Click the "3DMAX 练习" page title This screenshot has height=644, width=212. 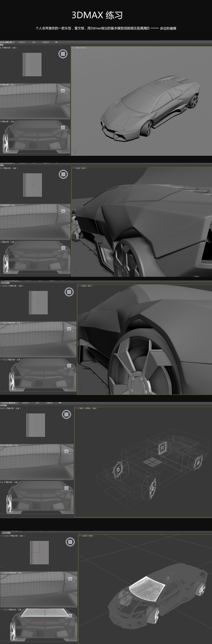click(97, 15)
